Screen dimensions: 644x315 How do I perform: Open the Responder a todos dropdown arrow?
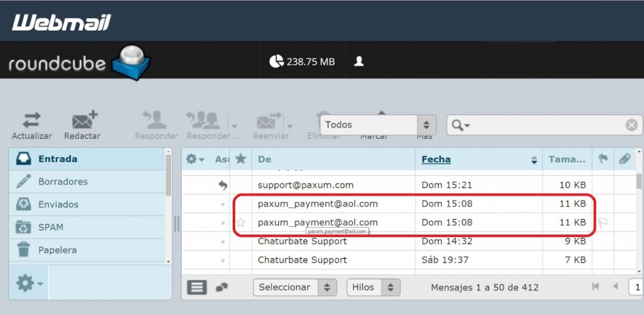[x=235, y=126]
